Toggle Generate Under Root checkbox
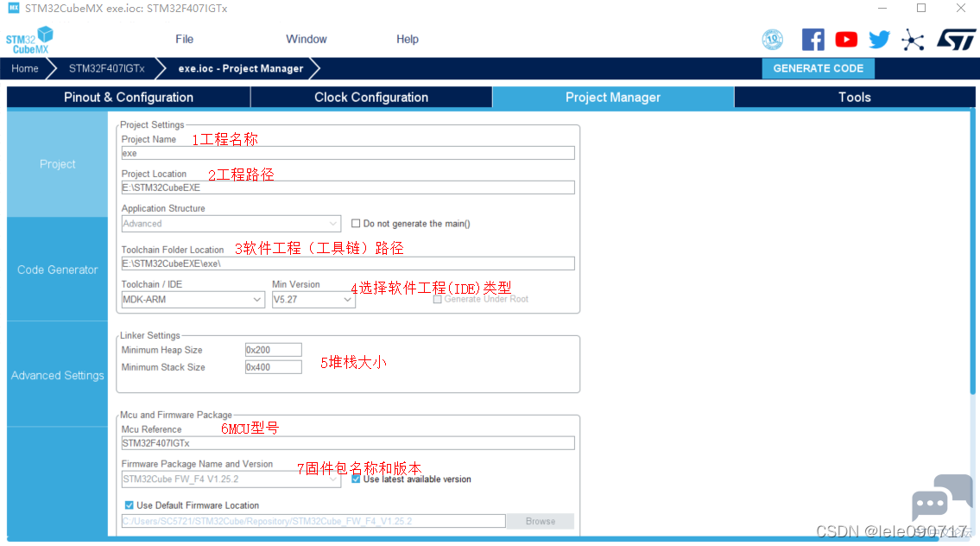The height and width of the screenshot is (546, 980). point(438,299)
